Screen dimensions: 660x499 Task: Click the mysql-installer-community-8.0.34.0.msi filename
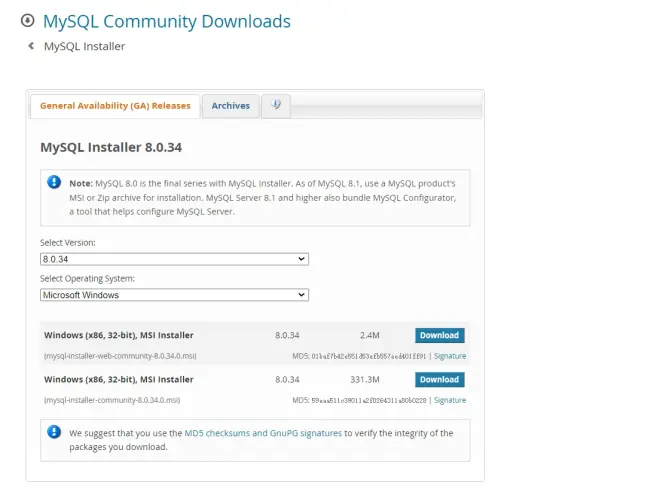pos(112,400)
